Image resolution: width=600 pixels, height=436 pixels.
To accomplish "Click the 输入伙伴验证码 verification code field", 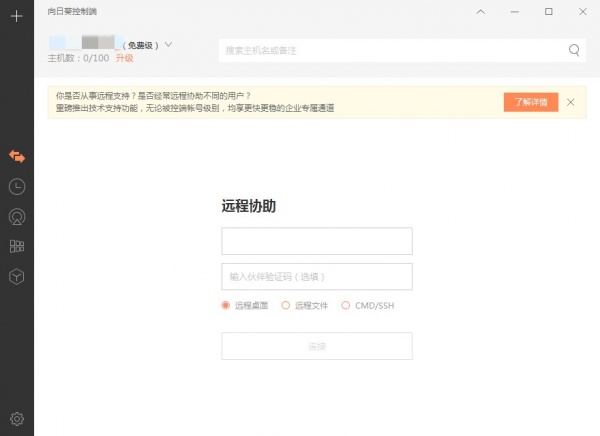I will coord(316,276).
